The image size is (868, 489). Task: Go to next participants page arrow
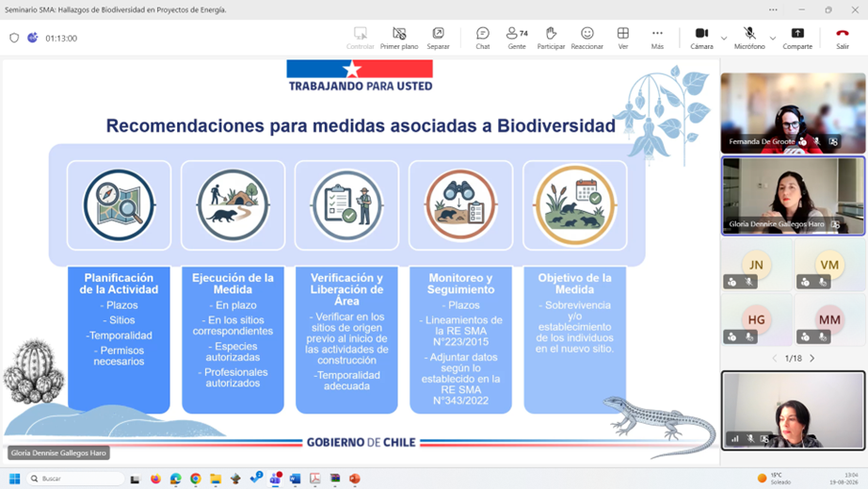pyautogui.click(x=812, y=358)
